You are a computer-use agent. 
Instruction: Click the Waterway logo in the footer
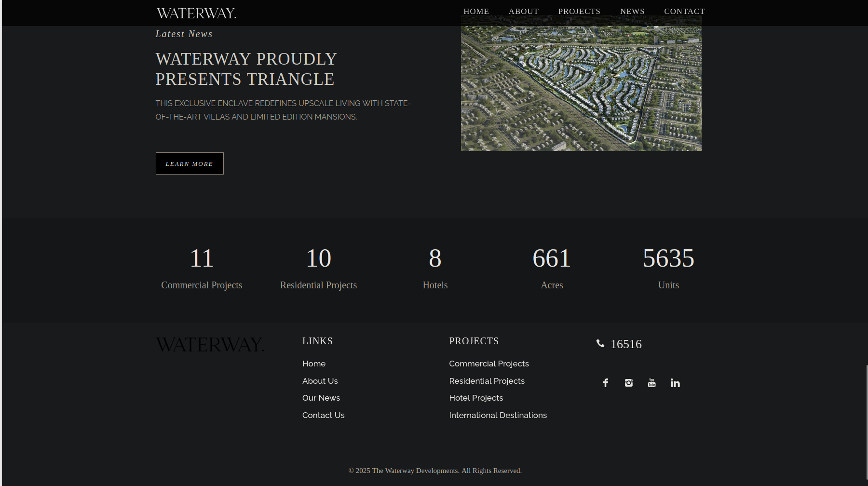(210, 345)
